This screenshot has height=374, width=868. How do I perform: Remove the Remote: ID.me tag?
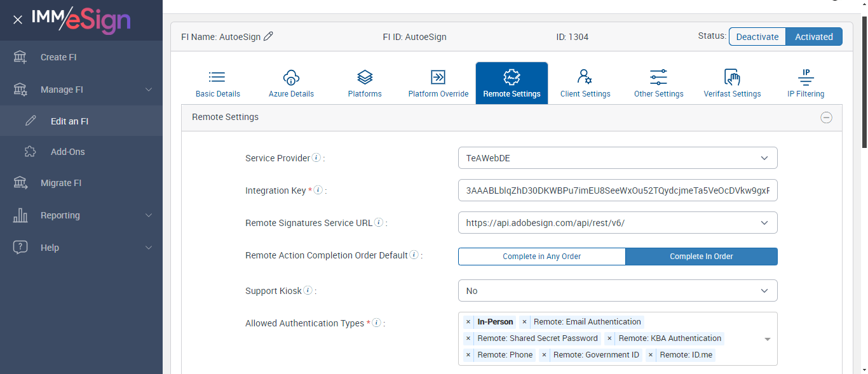coord(651,355)
